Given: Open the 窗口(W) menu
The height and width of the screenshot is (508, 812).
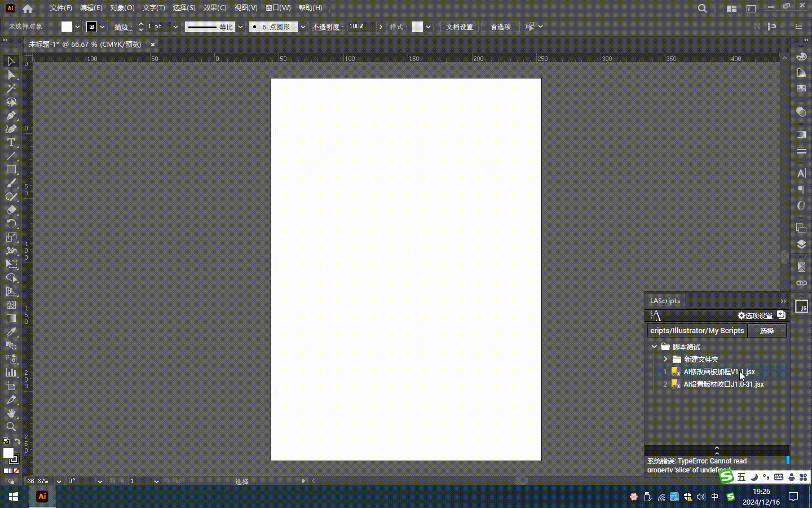Looking at the screenshot, I should coord(278,8).
